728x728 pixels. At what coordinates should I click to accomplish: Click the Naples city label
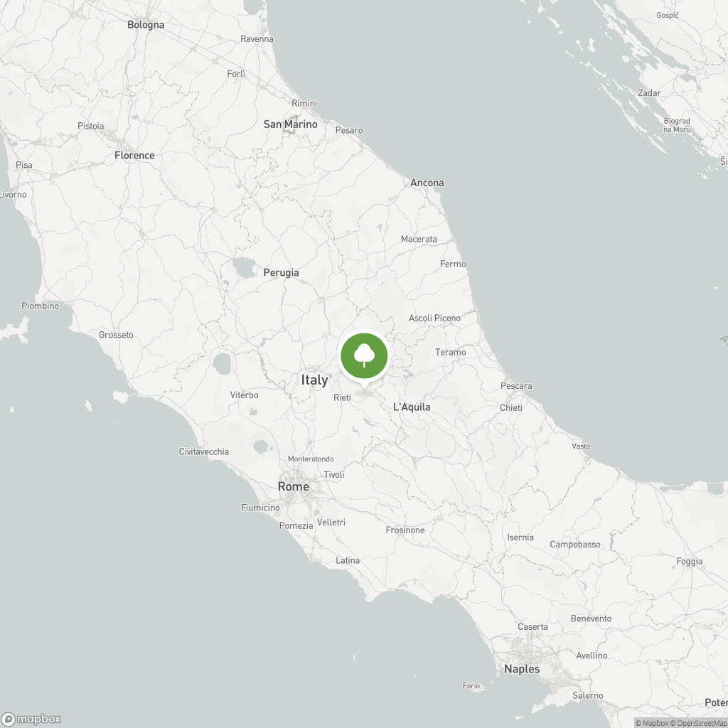pyautogui.click(x=522, y=669)
